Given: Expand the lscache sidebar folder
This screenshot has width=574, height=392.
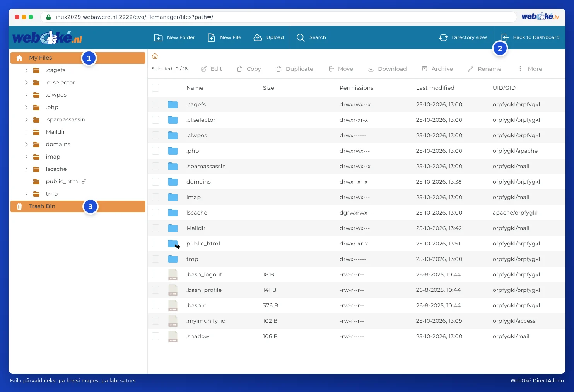Looking at the screenshot, I should click(26, 169).
